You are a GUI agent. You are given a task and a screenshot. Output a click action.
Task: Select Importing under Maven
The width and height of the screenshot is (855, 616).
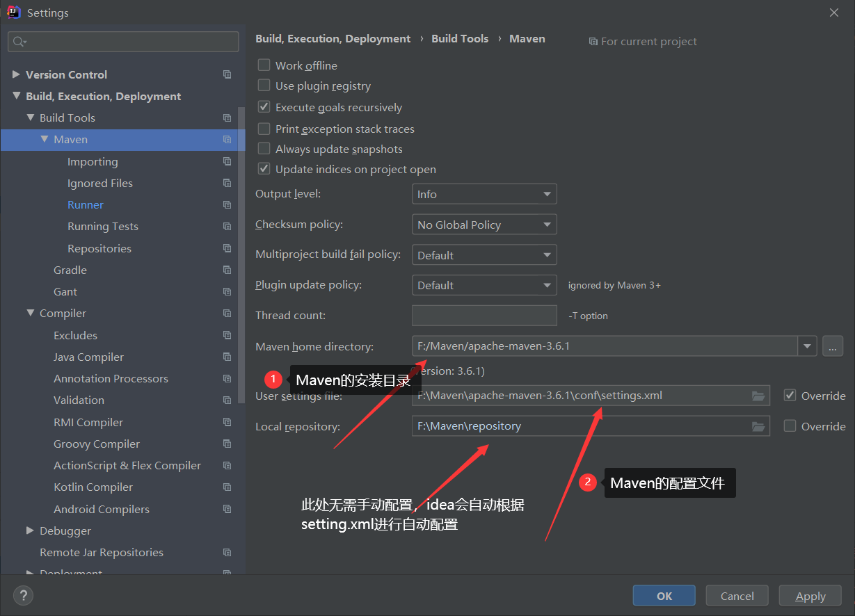click(93, 161)
